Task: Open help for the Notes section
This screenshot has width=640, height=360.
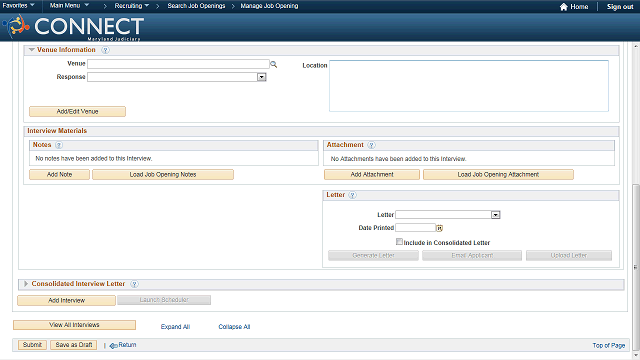Action: [59, 145]
